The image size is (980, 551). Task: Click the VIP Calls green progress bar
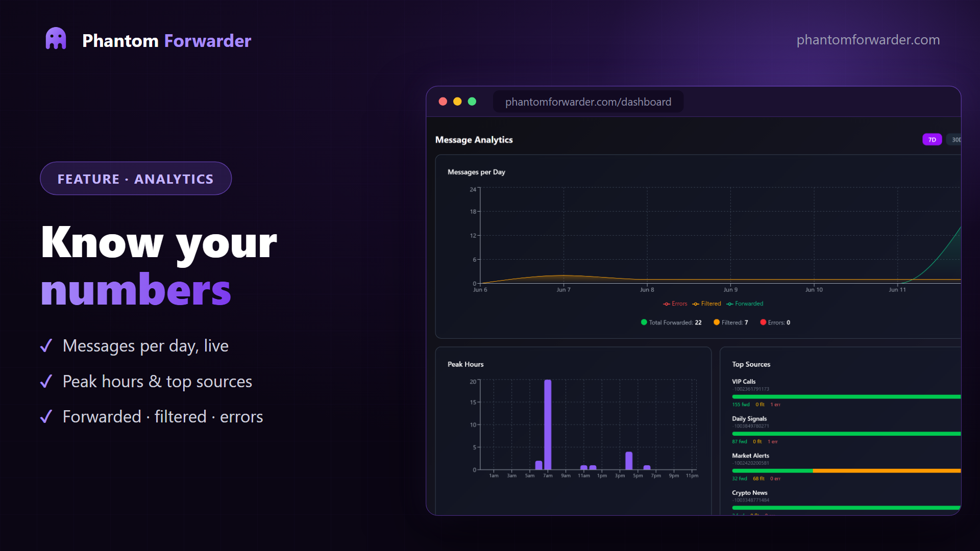point(846,396)
